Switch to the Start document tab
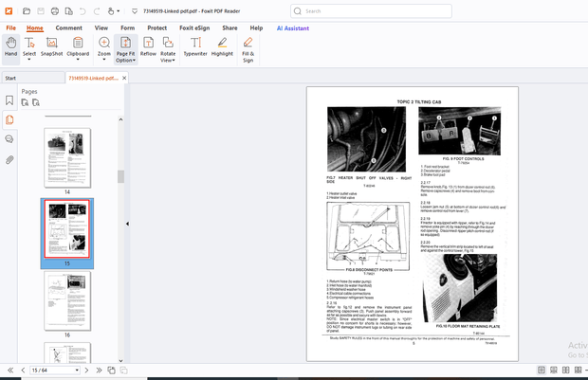The height and width of the screenshot is (380, 588). 33,78
